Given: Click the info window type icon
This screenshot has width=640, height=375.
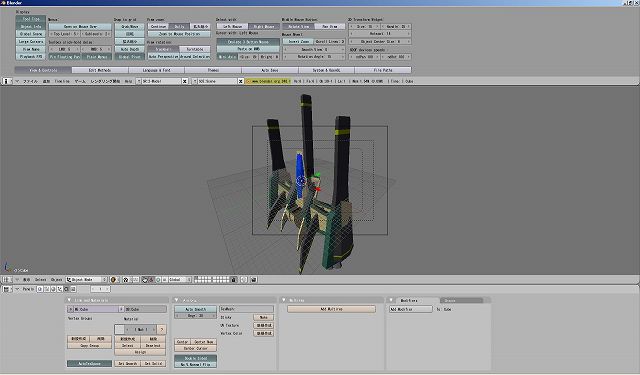Looking at the screenshot, I should tap(7, 81).
